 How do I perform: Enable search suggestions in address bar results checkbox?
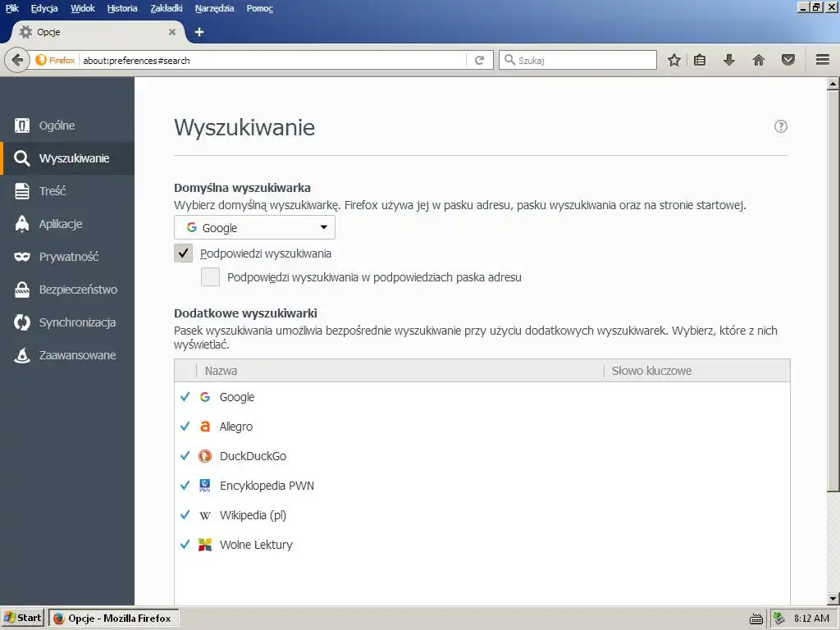point(210,277)
